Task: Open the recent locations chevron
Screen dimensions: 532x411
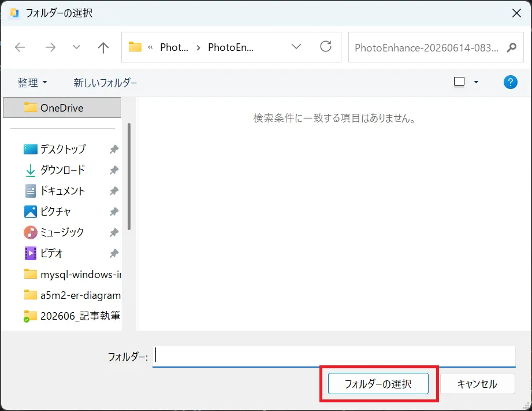Action: tap(77, 47)
